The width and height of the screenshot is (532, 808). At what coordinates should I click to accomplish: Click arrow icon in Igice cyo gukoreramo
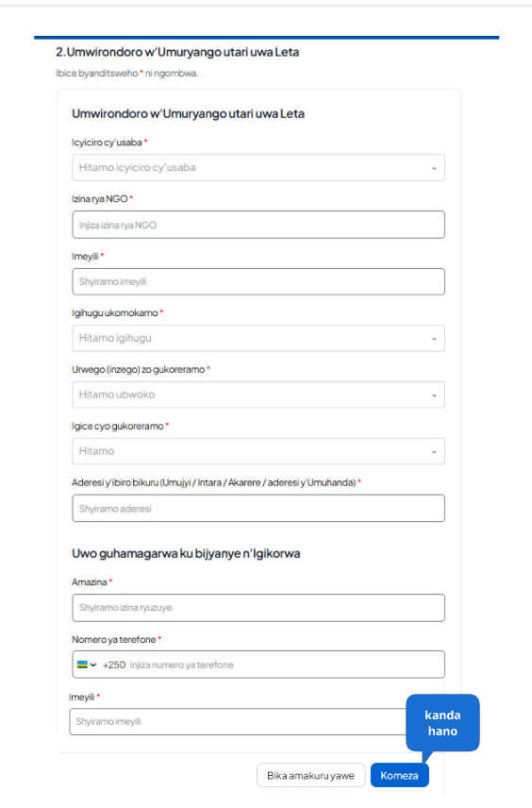coord(434,452)
